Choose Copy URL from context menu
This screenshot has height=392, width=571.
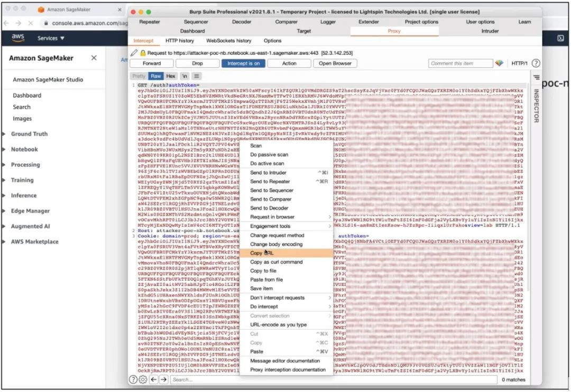click(x=286, y=253)
